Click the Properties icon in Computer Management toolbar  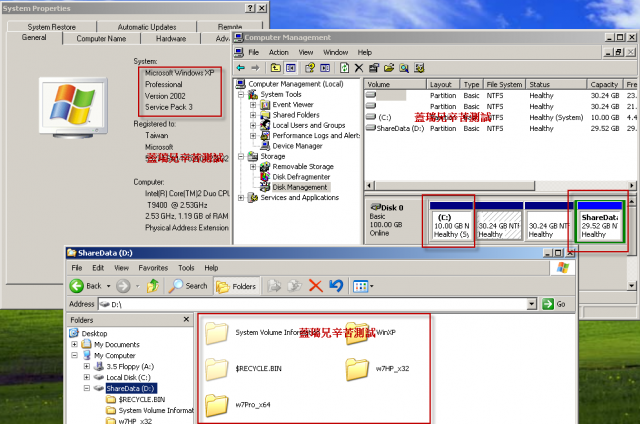point(374,68)
